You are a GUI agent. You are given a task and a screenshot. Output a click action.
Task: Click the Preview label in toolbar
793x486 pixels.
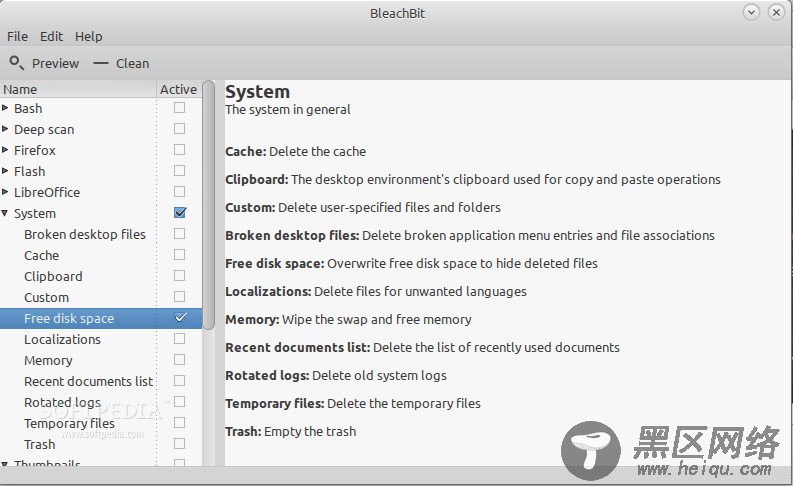coord(55,63)
